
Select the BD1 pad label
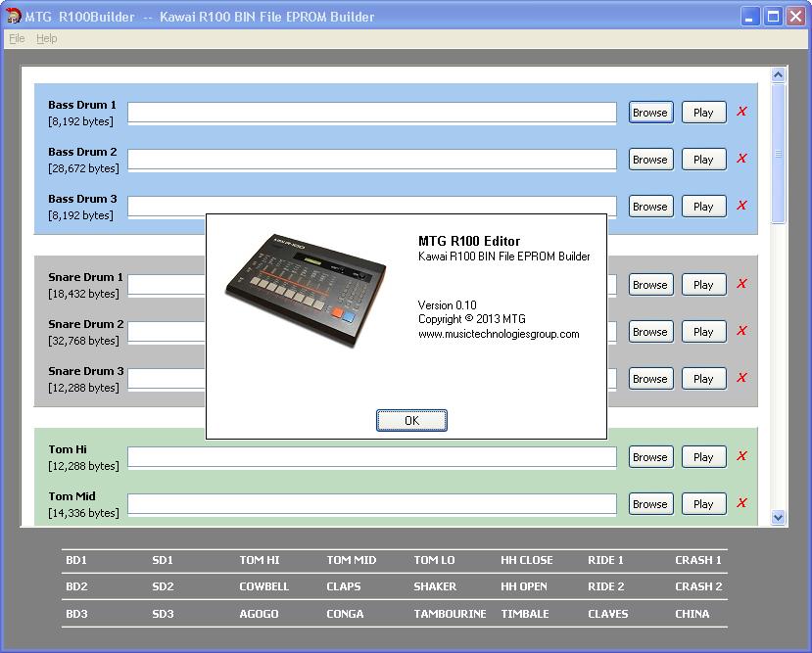point(76,560)
